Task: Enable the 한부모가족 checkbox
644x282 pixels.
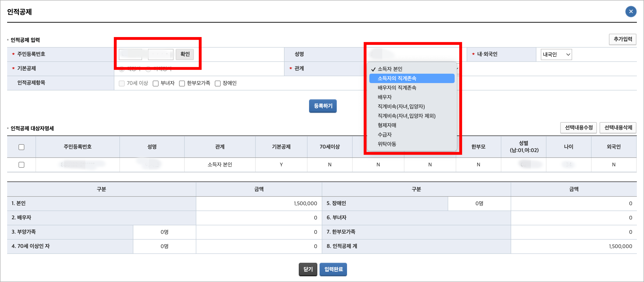Action: 182,83
